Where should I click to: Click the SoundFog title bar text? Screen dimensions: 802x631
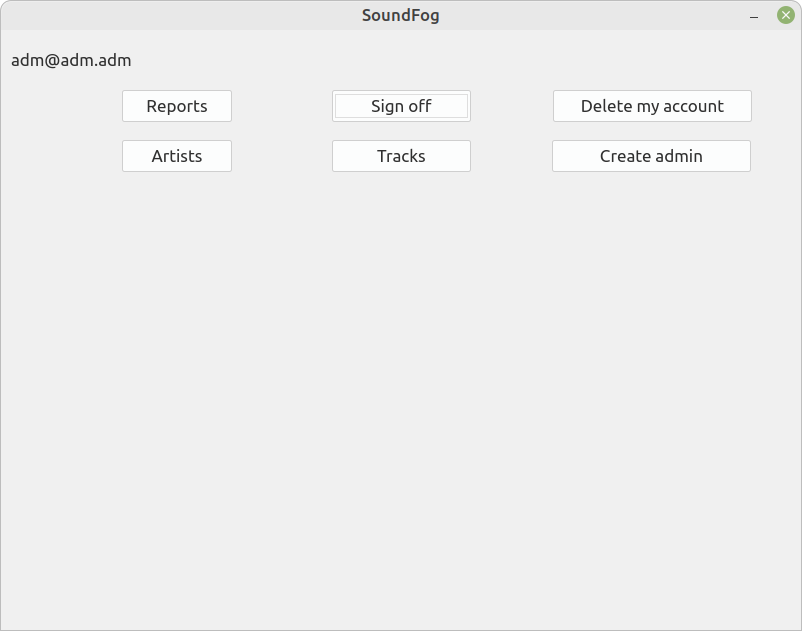[400, 15]
